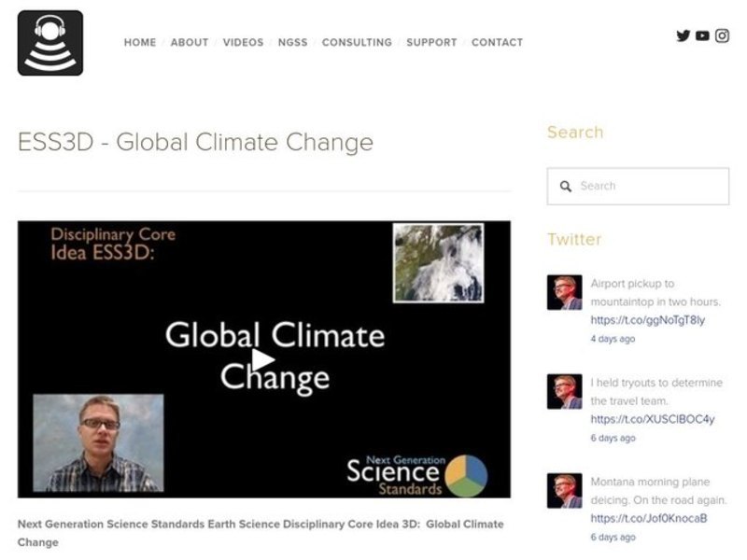Click the magnifying glass in the search box
Image resolution: width=747 pixels, height=560 pixels.
tap(566, 186)
